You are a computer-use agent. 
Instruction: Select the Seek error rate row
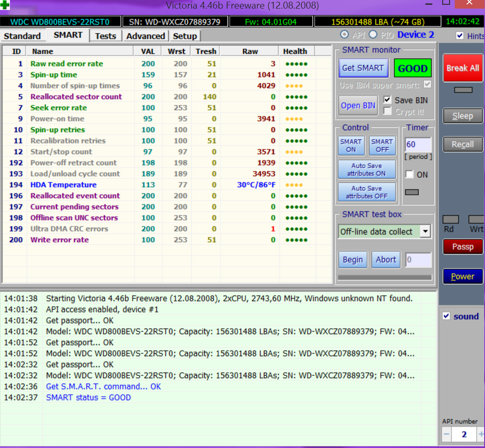pyautogui.click(x=167, y=108)
